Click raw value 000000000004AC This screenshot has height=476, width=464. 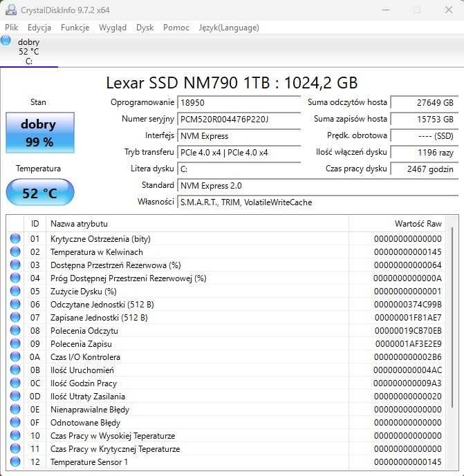[407, 370]
